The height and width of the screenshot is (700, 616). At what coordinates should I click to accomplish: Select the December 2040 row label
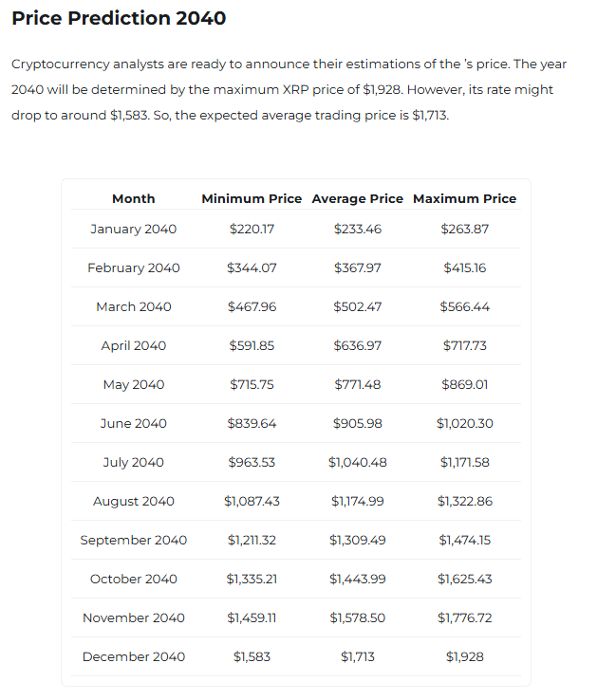(133, 656)
